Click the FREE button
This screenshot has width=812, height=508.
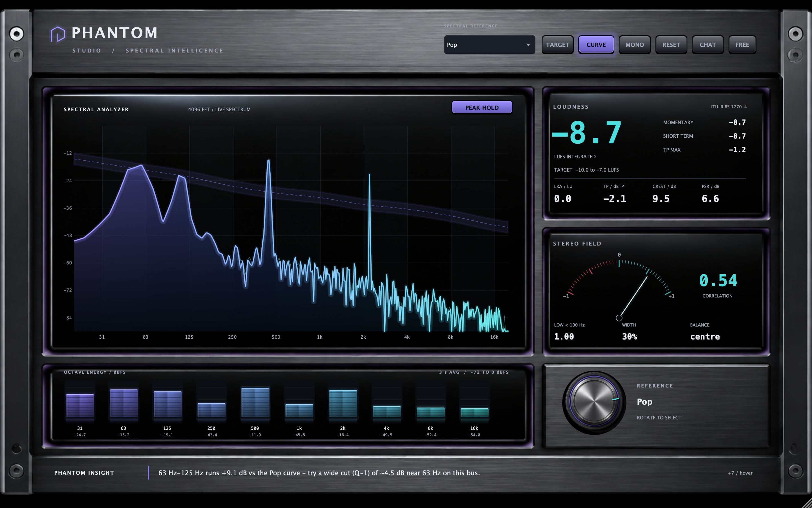click(x=742, y=45)
